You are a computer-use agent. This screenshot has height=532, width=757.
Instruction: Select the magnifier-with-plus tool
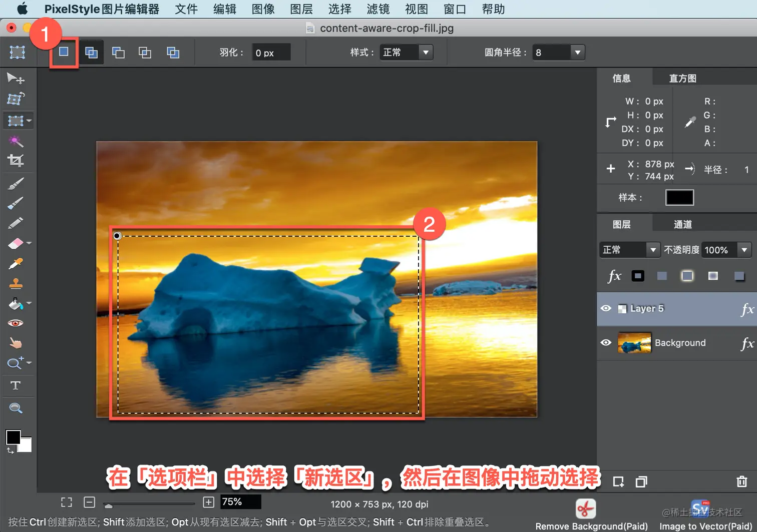(15, 363)
